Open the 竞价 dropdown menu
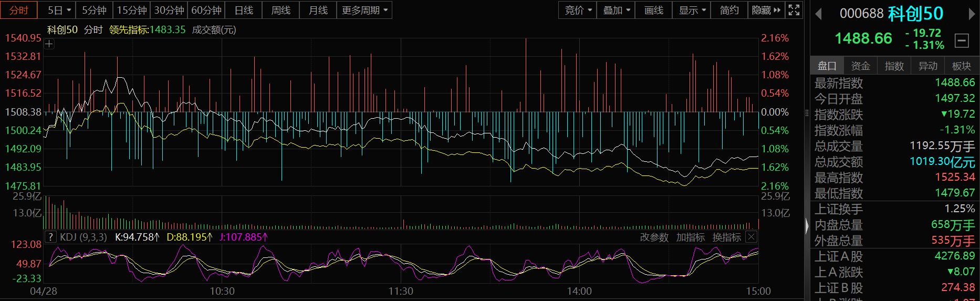980x301 pixels. click(x=578, y=10)
